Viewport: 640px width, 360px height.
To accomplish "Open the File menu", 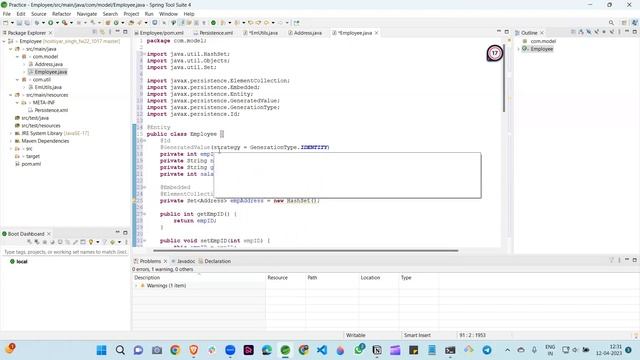I will click(x=7, y=14).
